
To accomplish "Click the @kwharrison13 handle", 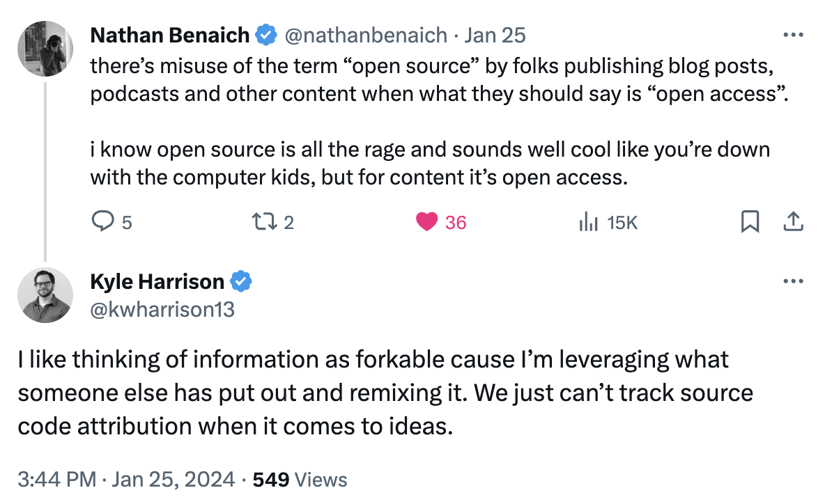I will (162, 308).
